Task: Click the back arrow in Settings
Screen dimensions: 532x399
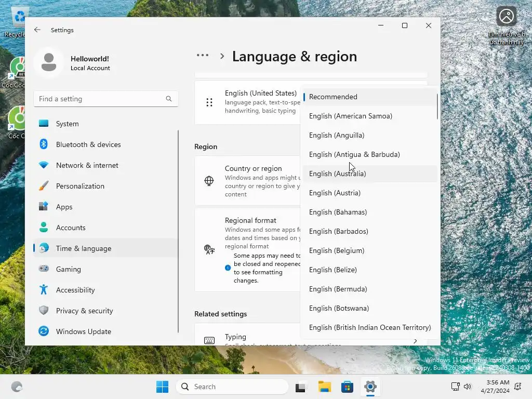Action: (x=37, y=30)
